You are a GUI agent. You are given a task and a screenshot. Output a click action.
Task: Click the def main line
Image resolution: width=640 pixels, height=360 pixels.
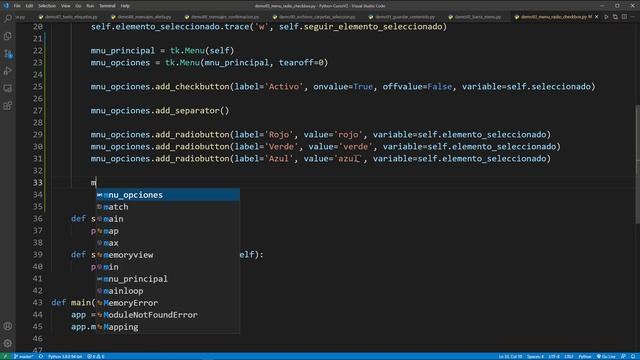[73, 303]
